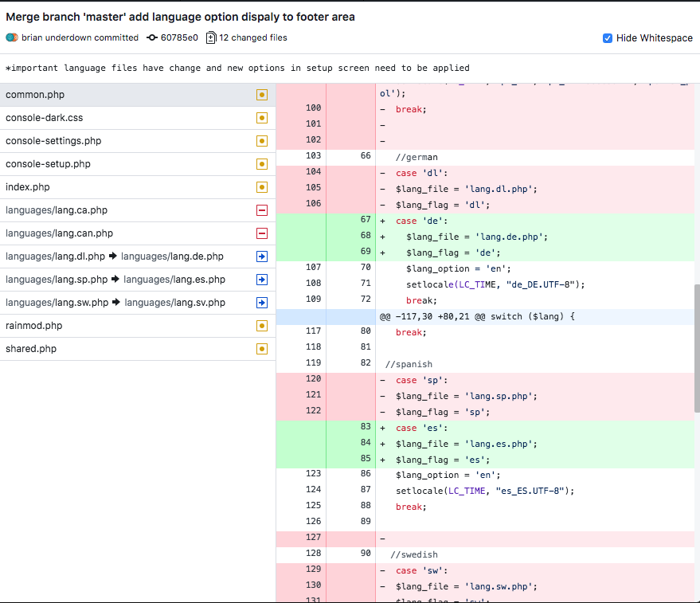The height and width of the screenshot is (603, 700).
Task: Click the //german comment line
Action: tap(485, 157)
